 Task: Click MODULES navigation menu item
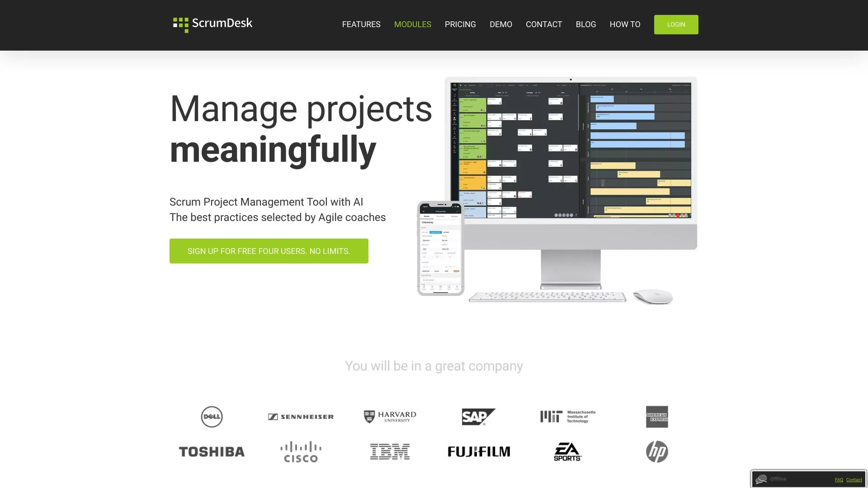pos(412,24)
